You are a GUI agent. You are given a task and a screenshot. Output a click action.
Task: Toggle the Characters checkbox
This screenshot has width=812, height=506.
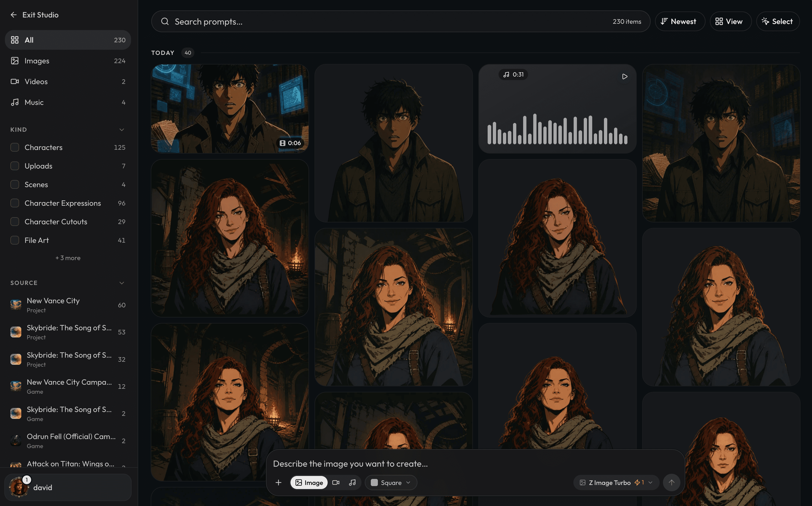point(15,147)
